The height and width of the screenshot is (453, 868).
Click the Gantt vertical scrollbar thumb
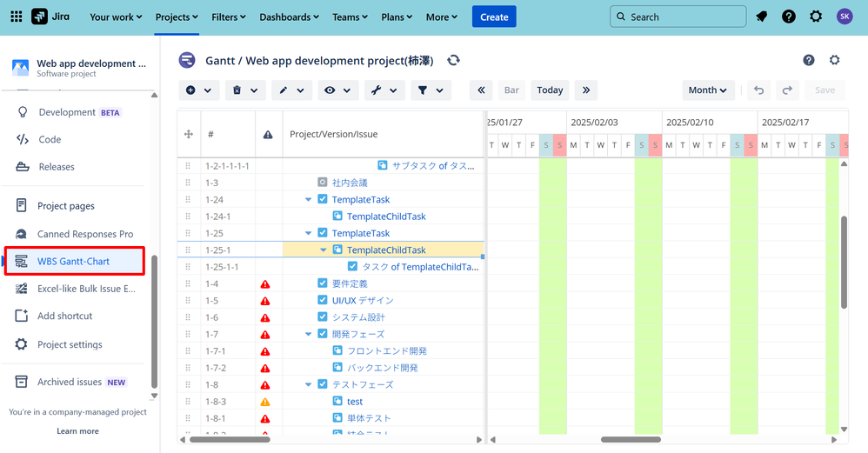(844, 263)
